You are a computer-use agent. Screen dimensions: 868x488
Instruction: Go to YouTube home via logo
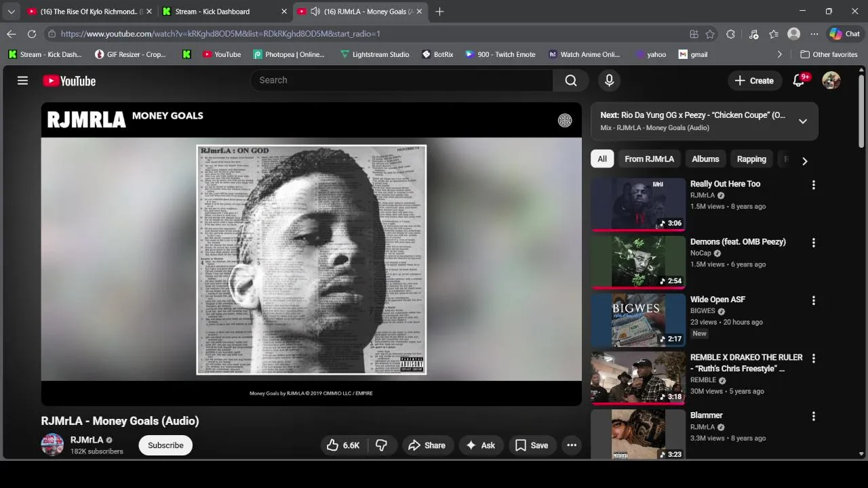click(x=69, y=81)
